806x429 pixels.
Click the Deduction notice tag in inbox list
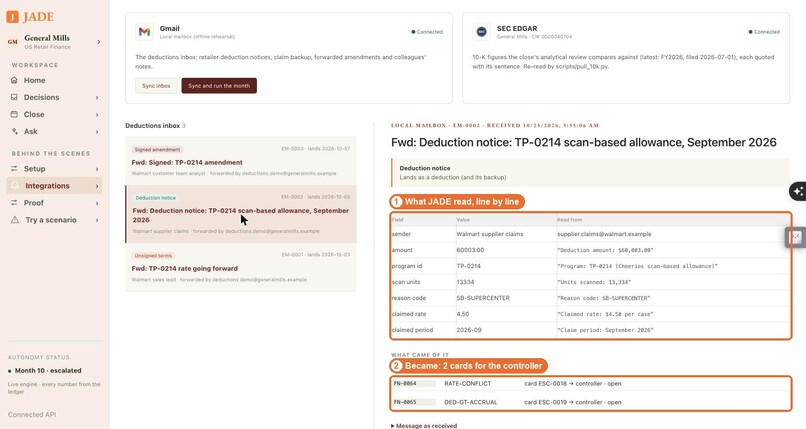coord(156,198)
